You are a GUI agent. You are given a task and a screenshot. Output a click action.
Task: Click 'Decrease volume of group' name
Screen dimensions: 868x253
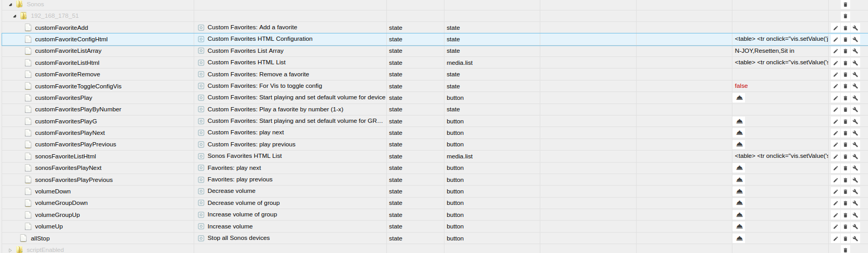243,203
